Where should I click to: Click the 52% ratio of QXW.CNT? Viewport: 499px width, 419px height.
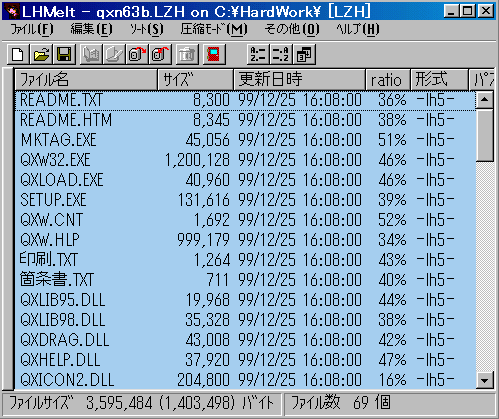(x=392, y=220)
